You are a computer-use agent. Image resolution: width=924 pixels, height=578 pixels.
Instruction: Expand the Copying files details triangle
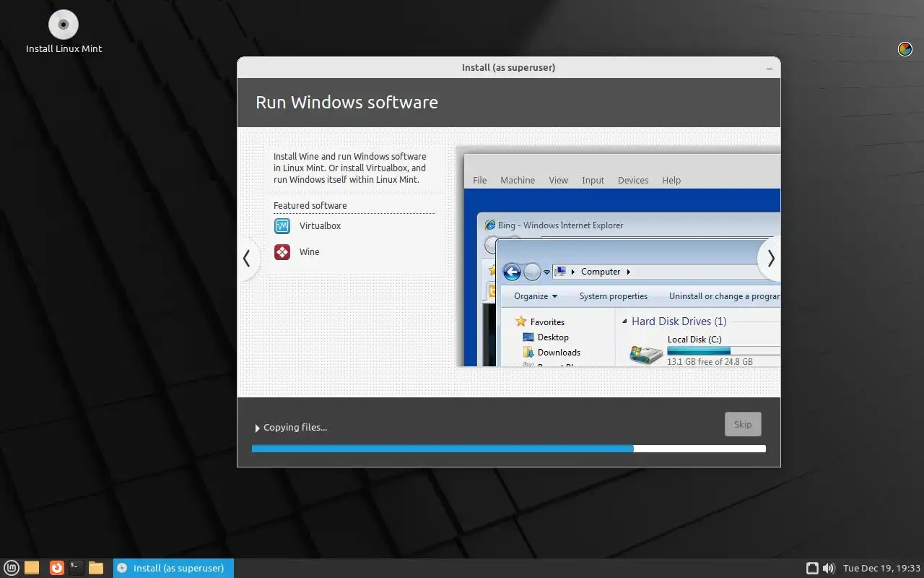pos(257,428)
